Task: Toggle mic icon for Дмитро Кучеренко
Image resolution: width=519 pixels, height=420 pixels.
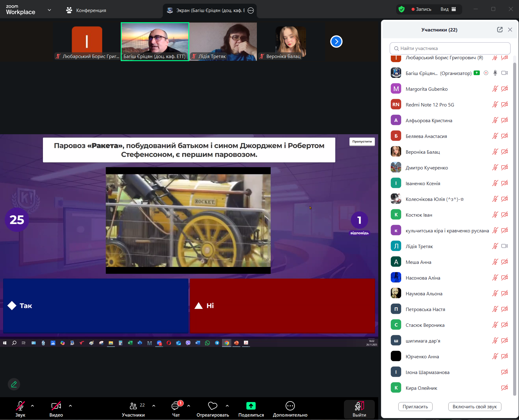Action: coord(495,168)
